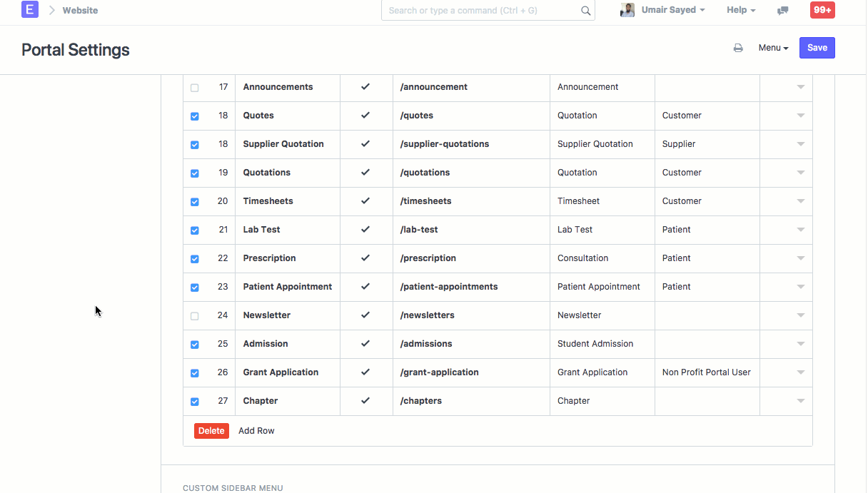Click the Quotations title cell
The height and width of the screenshot is (493, 868).
pyautogui.click(x=288, y=173)
